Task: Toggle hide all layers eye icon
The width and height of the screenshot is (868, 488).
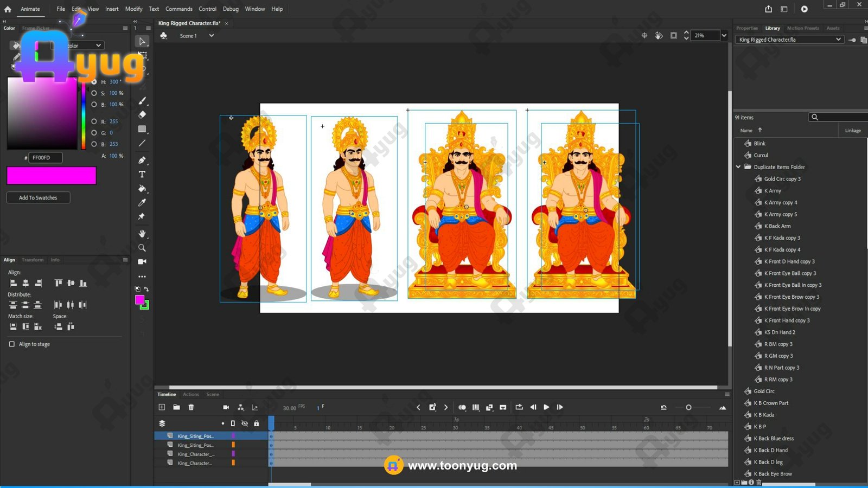Action: pos(245,423)
